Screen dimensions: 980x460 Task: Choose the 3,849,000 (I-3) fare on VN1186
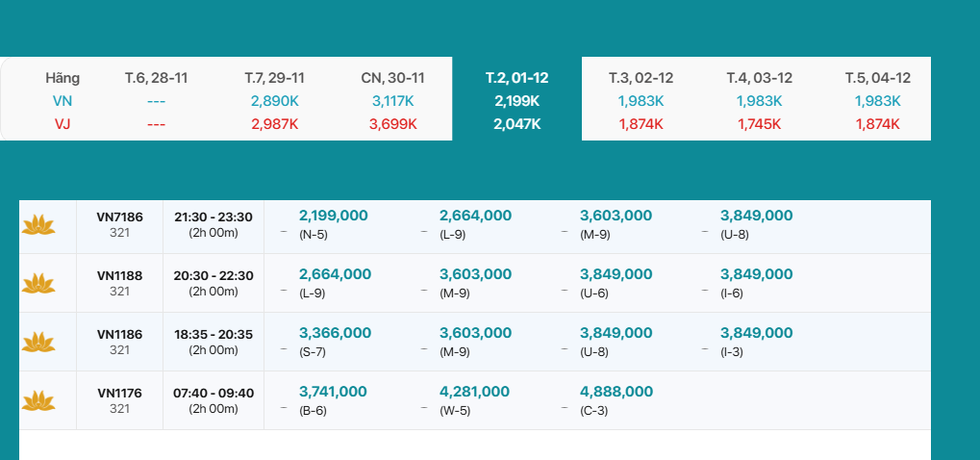756,333
